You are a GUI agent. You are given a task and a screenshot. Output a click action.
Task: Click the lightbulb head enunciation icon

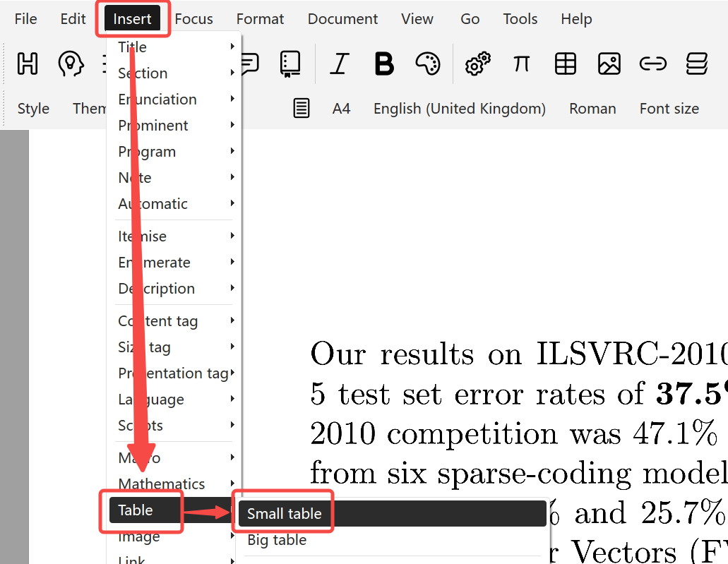pyautogui.click(x=71, y=64)
